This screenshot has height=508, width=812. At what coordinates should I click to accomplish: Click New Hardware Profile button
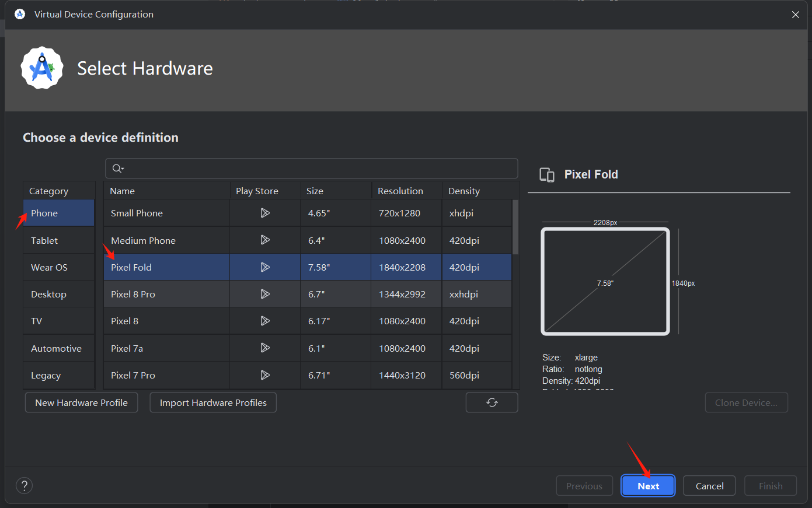pos(81,402)
